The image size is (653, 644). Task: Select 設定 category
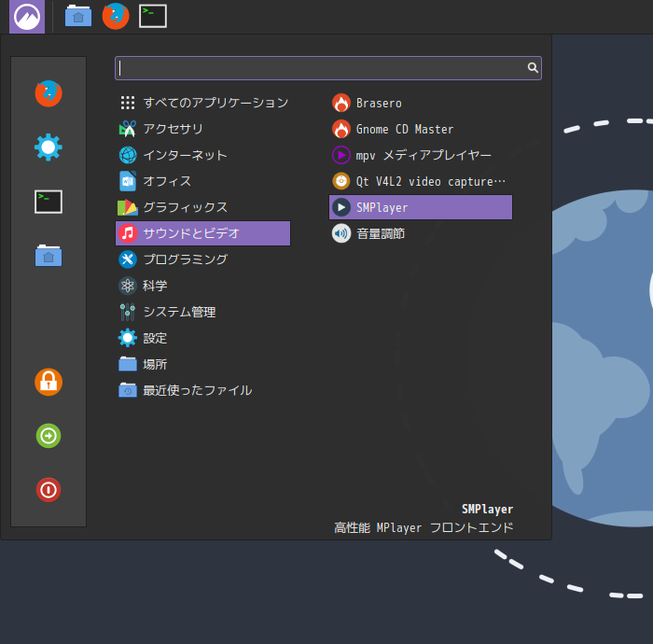coord(202,338)
